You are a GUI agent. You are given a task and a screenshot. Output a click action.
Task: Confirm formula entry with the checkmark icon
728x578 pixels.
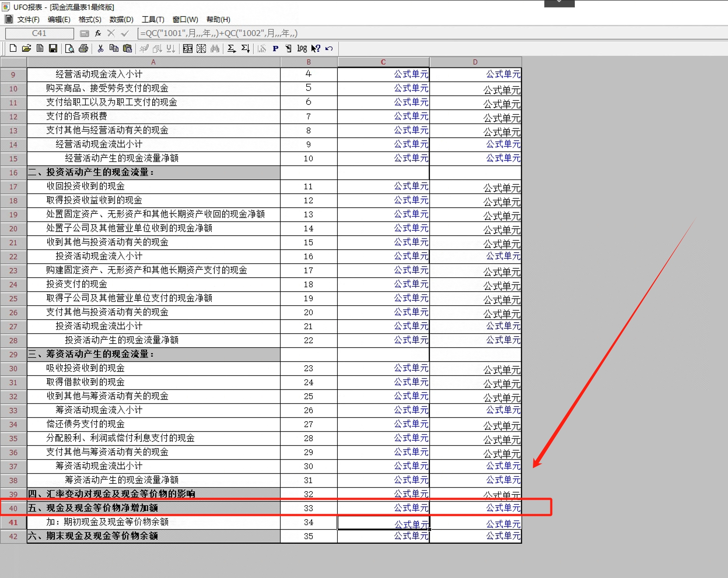[x=125, y=33]
